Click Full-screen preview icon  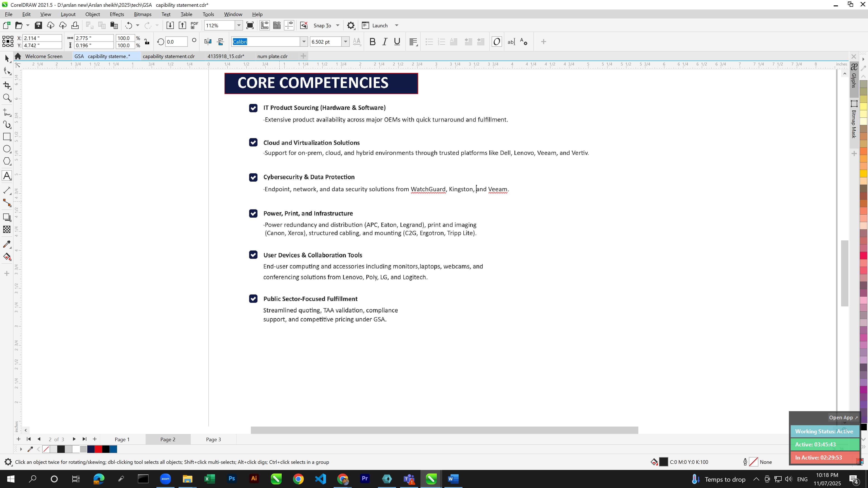pos(250,25)
